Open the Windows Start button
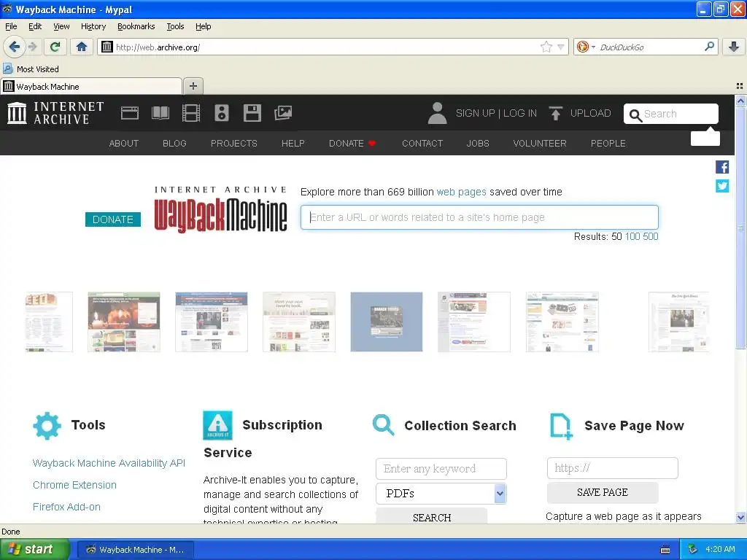The width and height of the screenshot is (747, 560). [35, 550]
